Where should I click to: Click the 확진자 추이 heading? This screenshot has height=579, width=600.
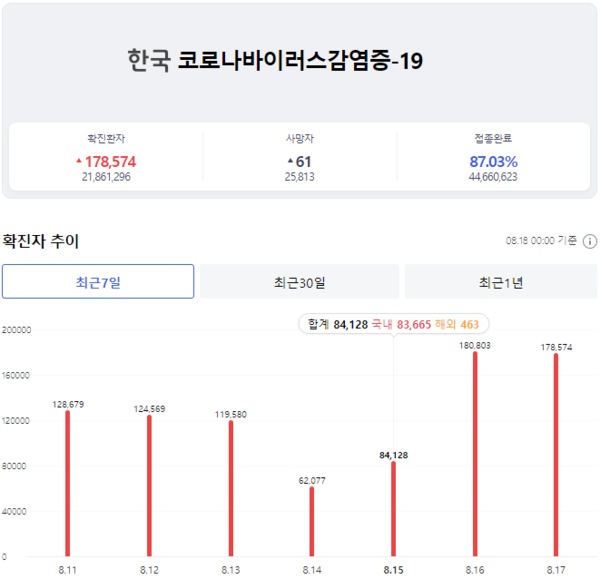coord(41,241)
